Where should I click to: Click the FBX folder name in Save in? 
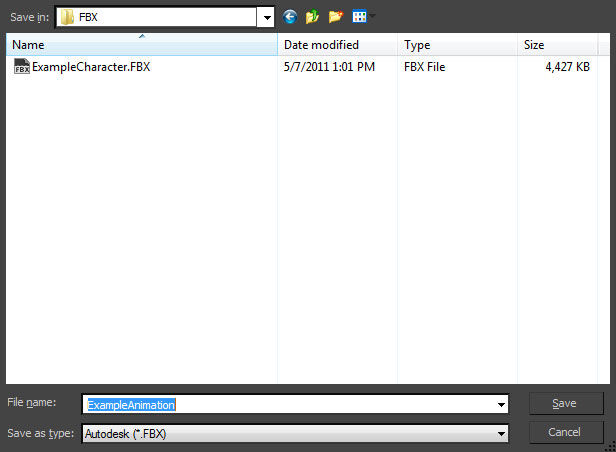tap(88, 17)
